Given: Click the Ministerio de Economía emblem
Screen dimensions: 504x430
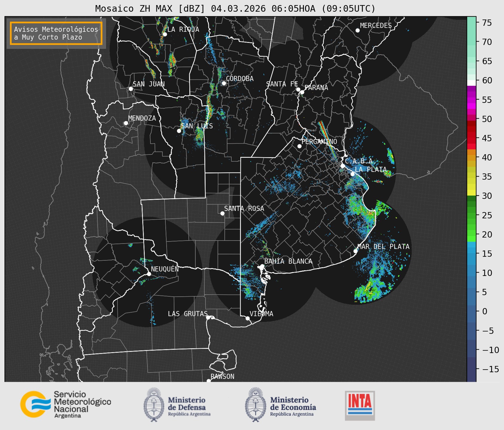Looking at the screenshot, I should click(255, 405).
